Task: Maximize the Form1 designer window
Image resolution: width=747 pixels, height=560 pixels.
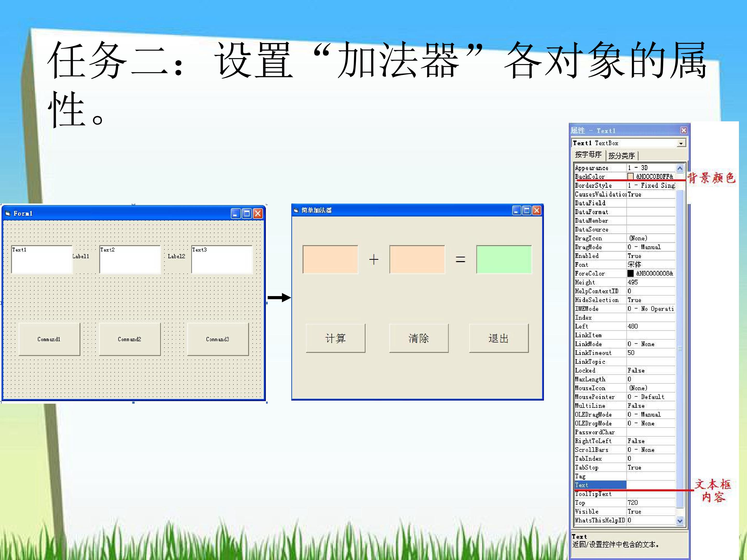Action: 247,213
